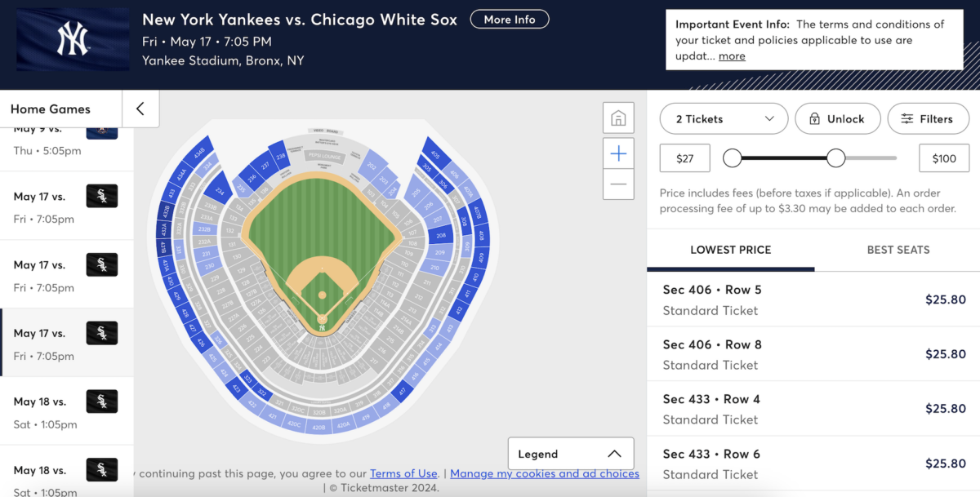
Task: Click the White Sox logo for May 18 Saturday
Action: pos(101,401)
